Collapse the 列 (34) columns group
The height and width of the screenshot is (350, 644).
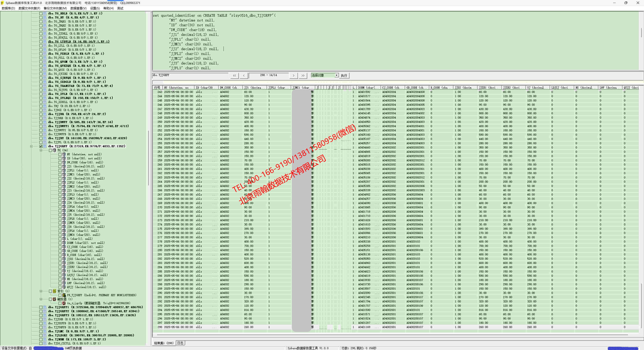click(41, 150)
